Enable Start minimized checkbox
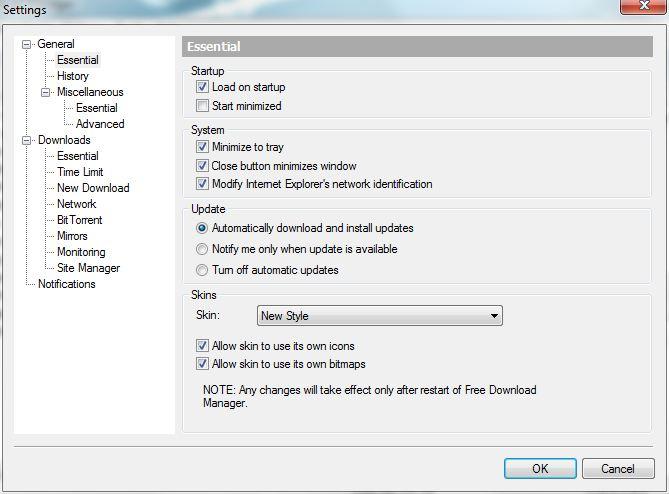Viewport: 669px width, 494px height. pos(202,106)
